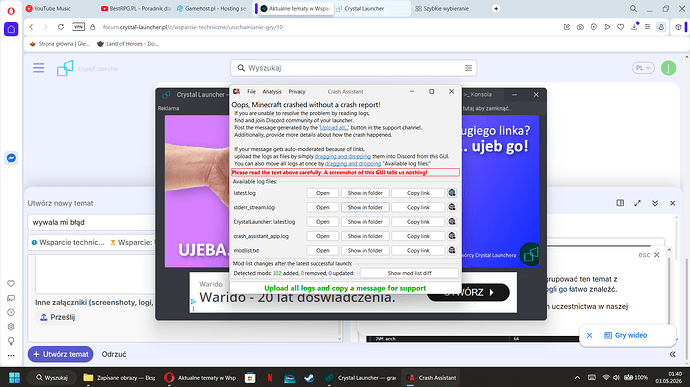Open Messenger in Opera sidebar
This screenshot has height=387, width=690.
[x=11, y=158]
